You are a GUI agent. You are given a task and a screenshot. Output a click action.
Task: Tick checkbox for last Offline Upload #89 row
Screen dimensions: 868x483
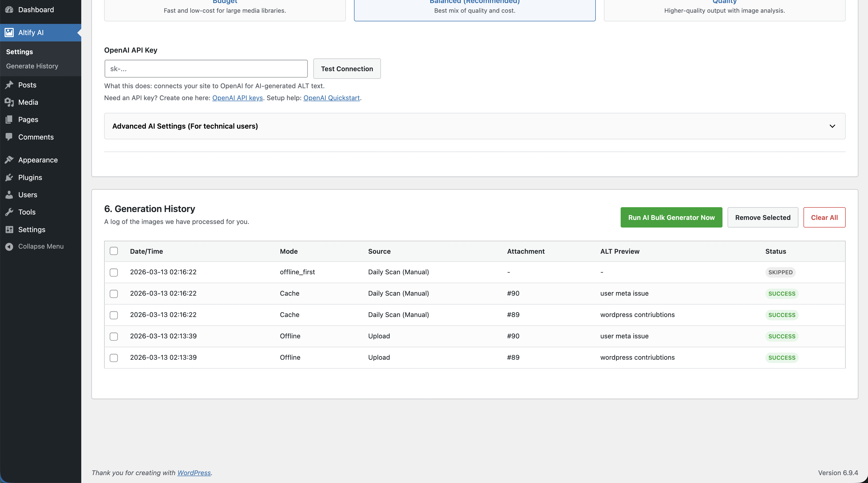[x=114, y=357]
